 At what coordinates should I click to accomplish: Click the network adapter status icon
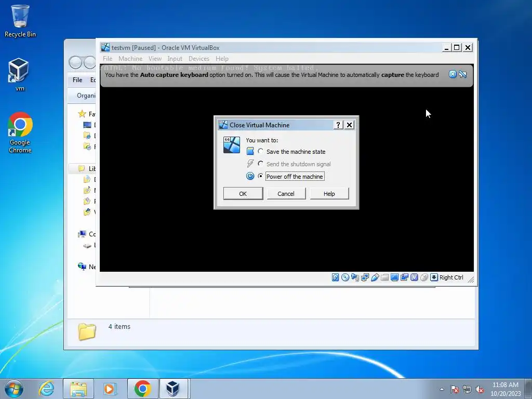(365, 277)
